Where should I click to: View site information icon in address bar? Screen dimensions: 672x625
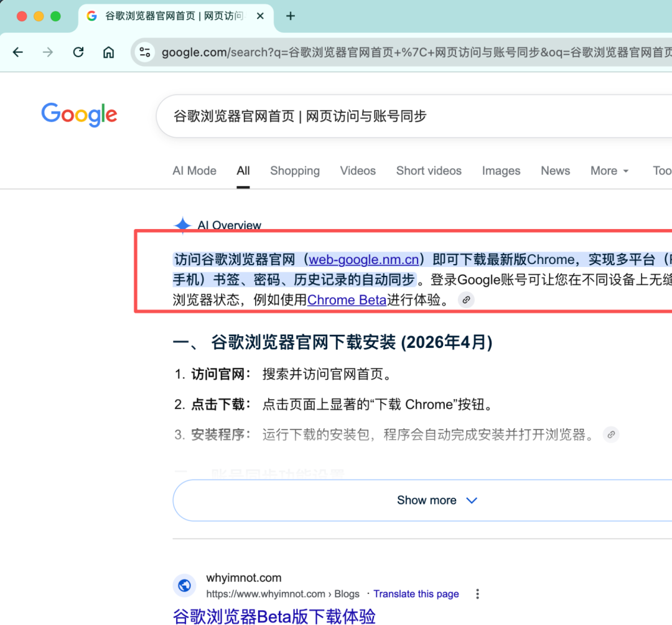click(145, 52)
